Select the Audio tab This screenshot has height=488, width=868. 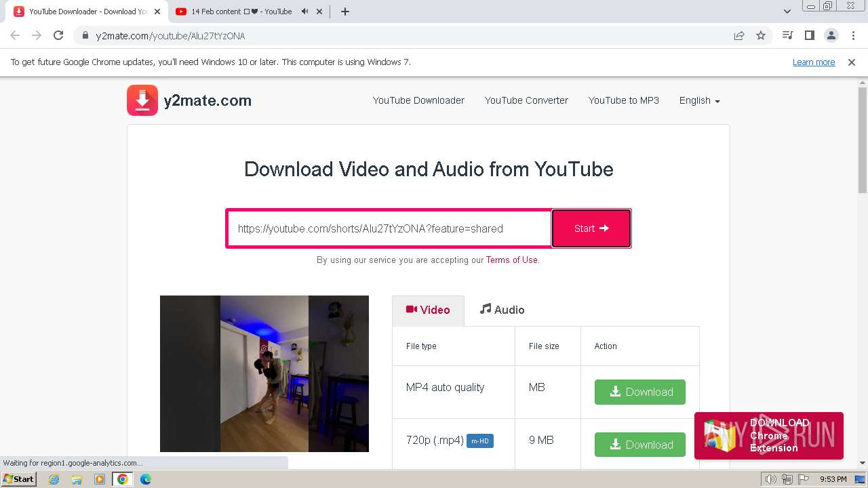pos(502,310)
